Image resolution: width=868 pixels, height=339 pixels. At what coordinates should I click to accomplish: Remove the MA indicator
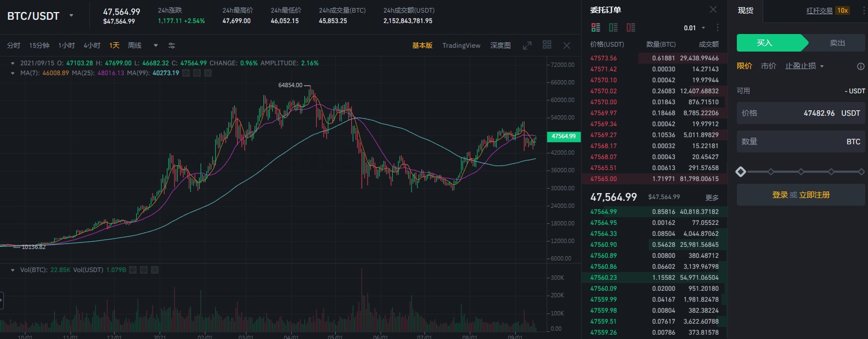tap(208, 73)
